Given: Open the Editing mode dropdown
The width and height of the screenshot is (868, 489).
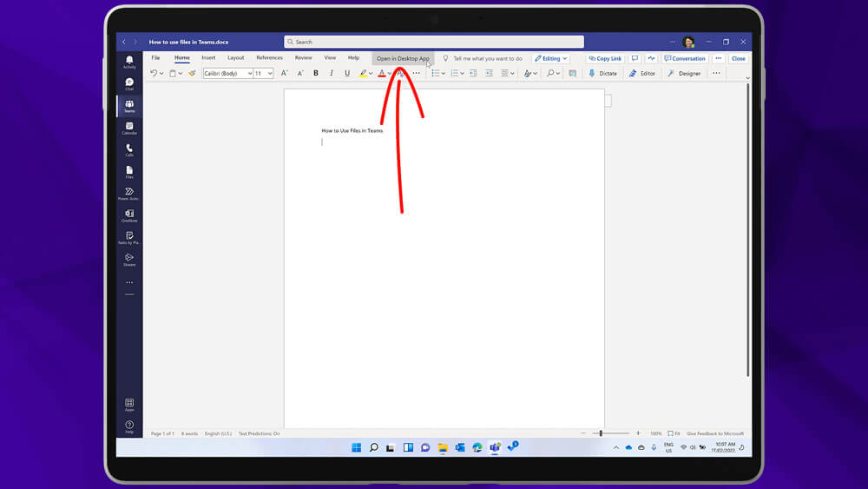Looking at the screenshot, I should (x=550, y=58).
